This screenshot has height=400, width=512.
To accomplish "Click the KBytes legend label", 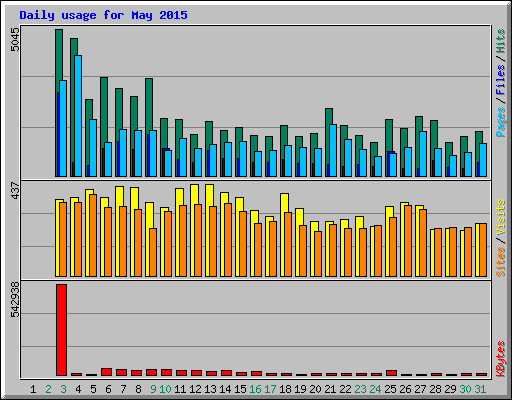I will click(500, 359).
